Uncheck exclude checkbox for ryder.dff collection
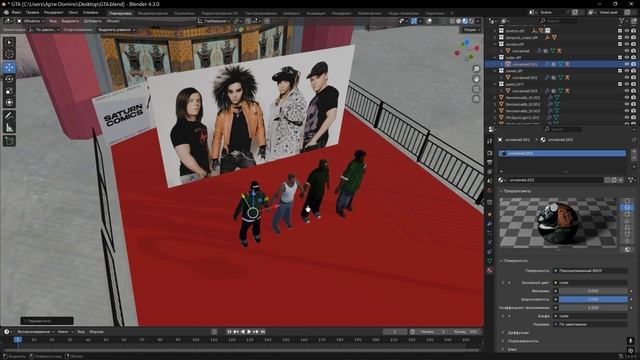 [x=620, y=58]
